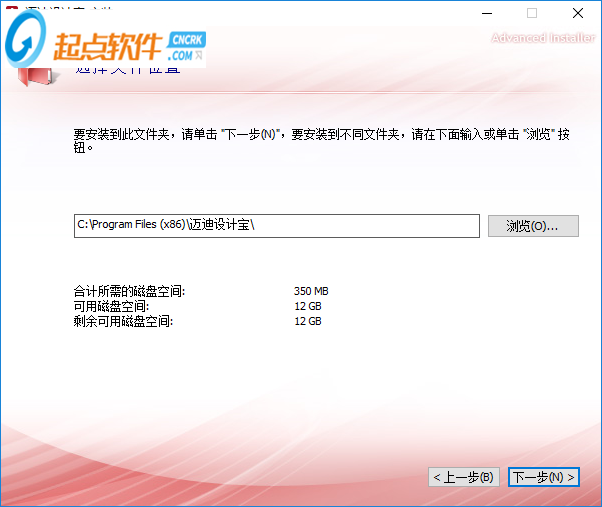This screenshot has height=507, width=602.
Task: Click the 剩余可用磁盘空间 label
Action: click(x=123, y=321)
